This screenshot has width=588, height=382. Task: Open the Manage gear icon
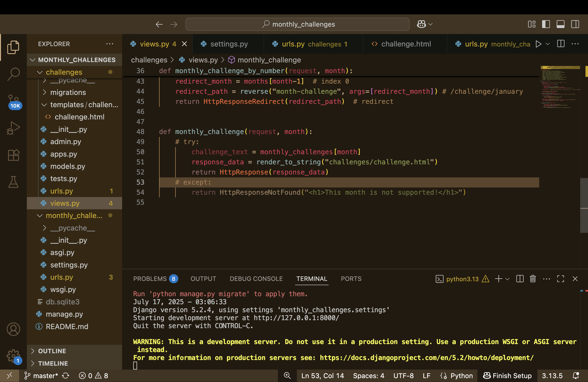point(13,356)
